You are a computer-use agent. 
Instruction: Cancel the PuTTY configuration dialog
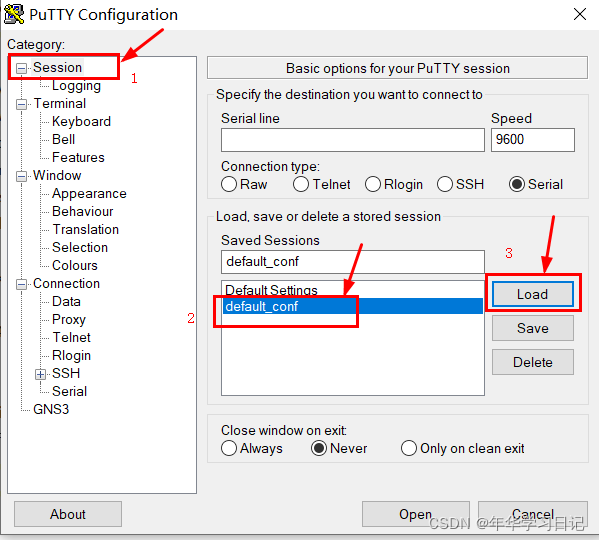click(533, 514)
